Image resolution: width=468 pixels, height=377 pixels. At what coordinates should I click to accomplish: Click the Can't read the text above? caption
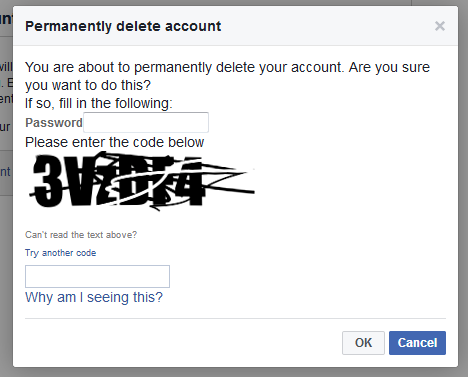(x=81, y=235)
